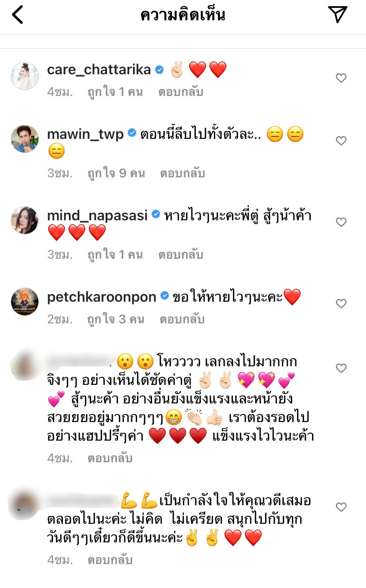Open mind_napasasi's avatar

click(x=24, y=220)
